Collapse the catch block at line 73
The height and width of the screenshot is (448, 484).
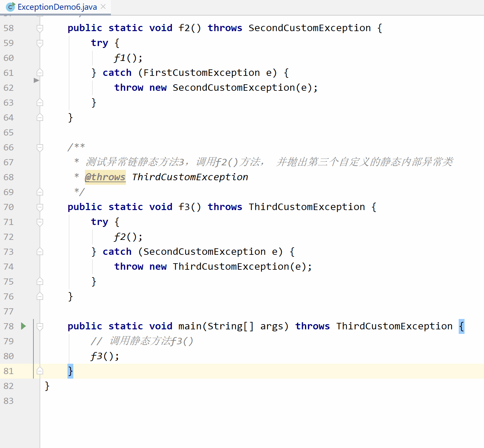pos(40,252)
